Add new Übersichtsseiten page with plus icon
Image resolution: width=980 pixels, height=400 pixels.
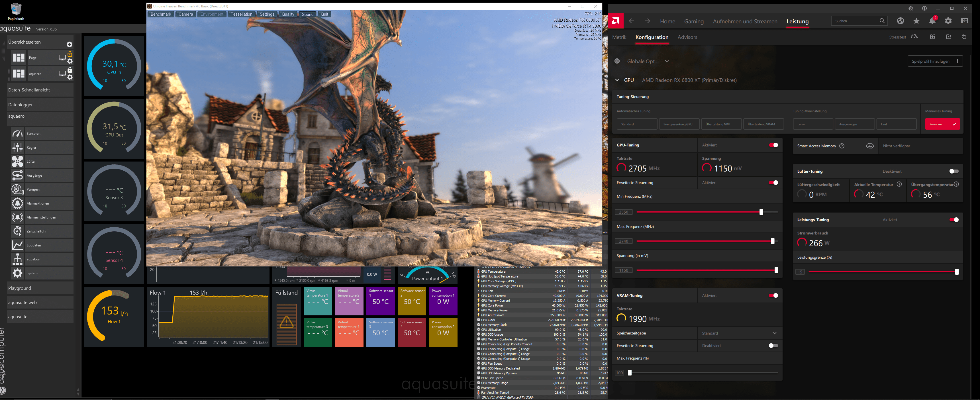click(x=69, y=44)
